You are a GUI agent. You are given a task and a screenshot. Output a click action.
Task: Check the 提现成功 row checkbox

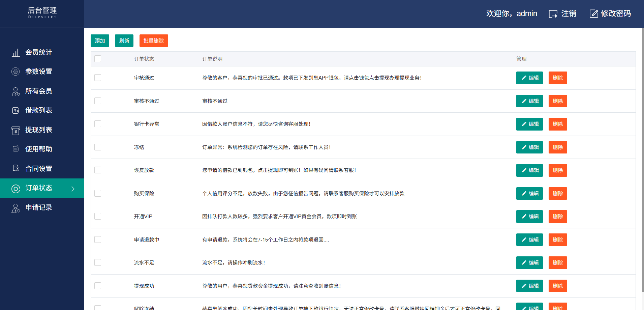pos(98,286)
